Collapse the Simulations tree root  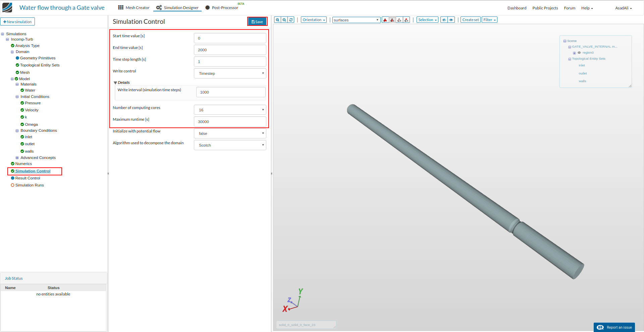pos(3,34)
